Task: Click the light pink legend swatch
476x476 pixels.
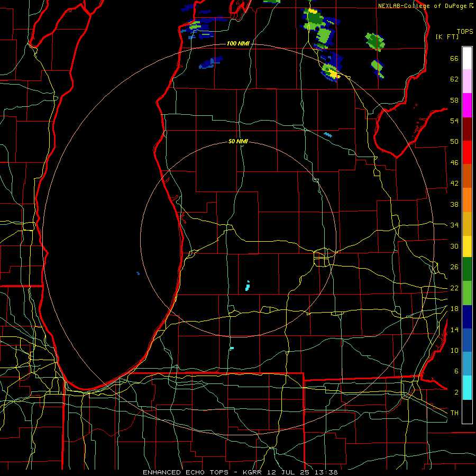Action: point(467,81)
